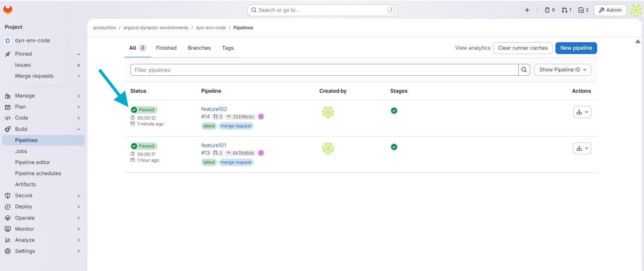Open the View analytics link
The height and width of the screenshot is (271, 644).
pos(472,48)
